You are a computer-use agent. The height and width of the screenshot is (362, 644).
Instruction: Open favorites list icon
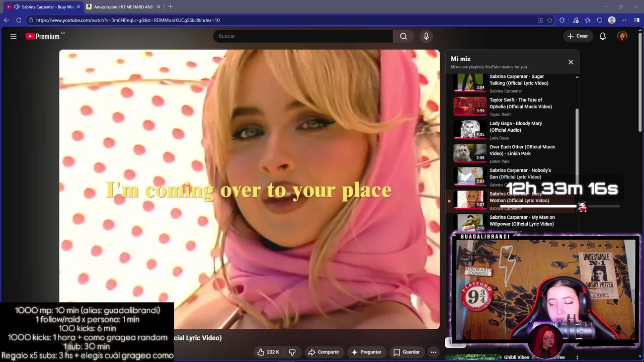[588, 20]
